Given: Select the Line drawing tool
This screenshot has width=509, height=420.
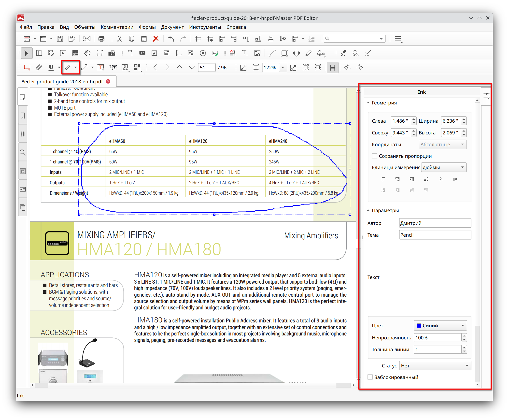Looking at the screenshot, I should [x=272, y=53].
